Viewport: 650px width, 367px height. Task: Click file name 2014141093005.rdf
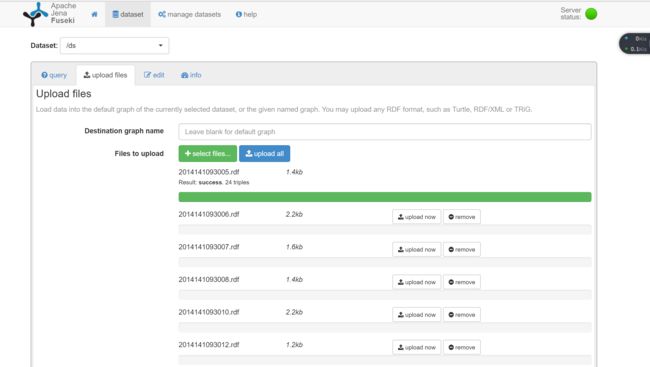(209, 172)
